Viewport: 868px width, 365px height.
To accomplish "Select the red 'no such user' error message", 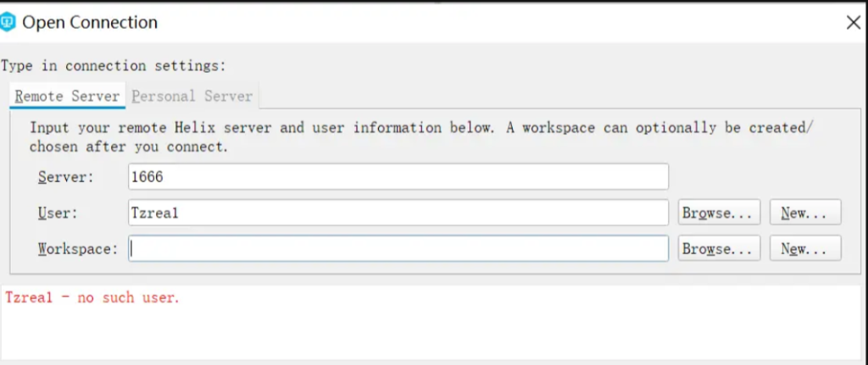I will [x=92, y=298].
